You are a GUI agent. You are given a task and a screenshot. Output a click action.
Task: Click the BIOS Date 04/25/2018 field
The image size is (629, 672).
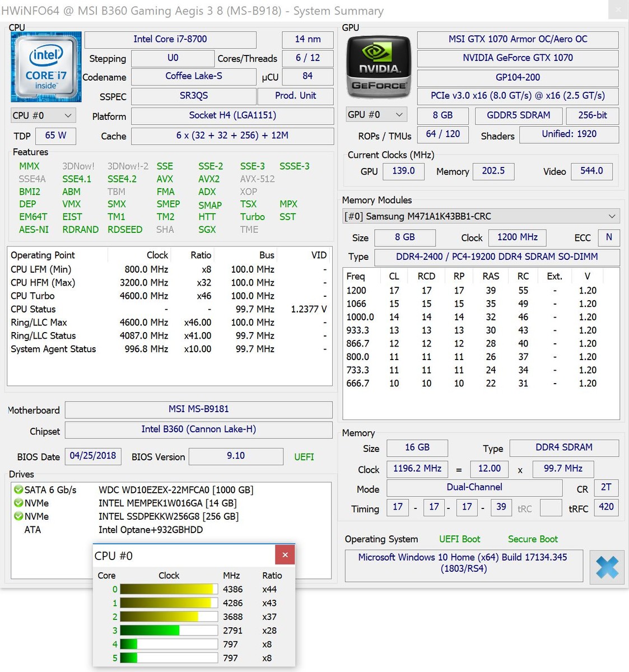point(93,456)
